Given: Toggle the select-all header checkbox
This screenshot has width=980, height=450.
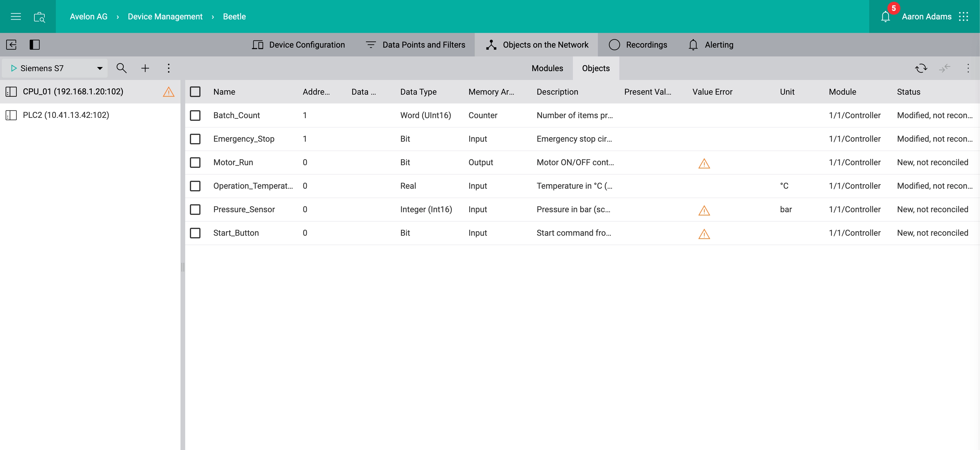Looking at the screenshot, I should click(x=195, y=92).
